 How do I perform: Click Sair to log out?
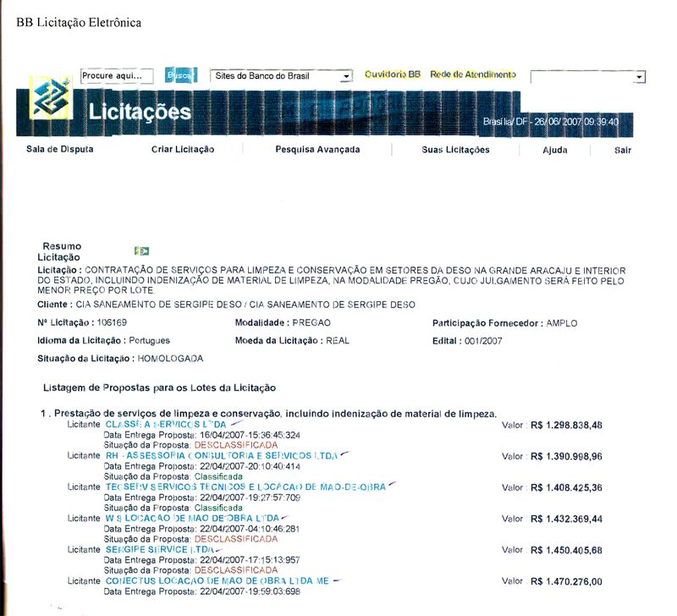[623, 151]
